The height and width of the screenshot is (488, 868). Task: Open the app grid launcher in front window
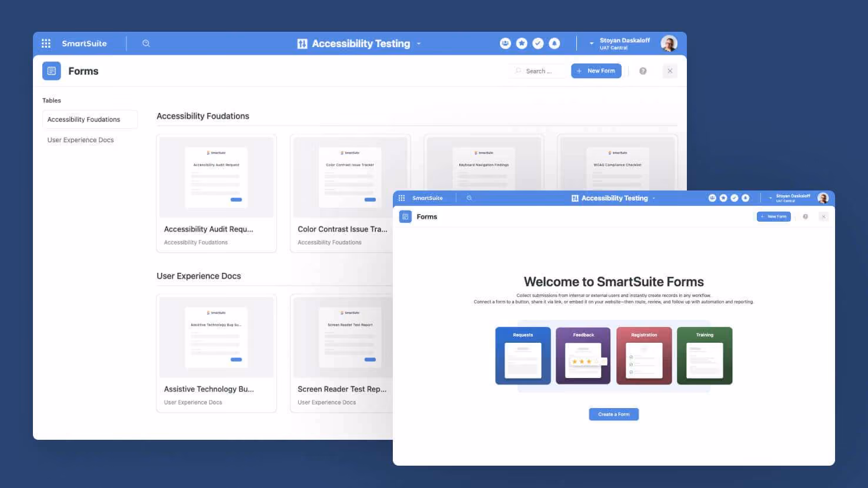[x=402, y=198]
